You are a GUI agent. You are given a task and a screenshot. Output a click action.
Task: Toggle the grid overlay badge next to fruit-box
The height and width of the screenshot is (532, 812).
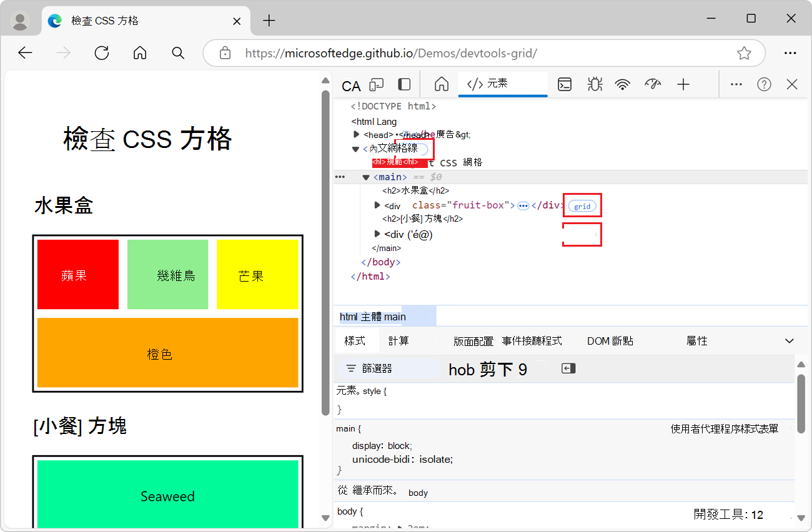582,205
